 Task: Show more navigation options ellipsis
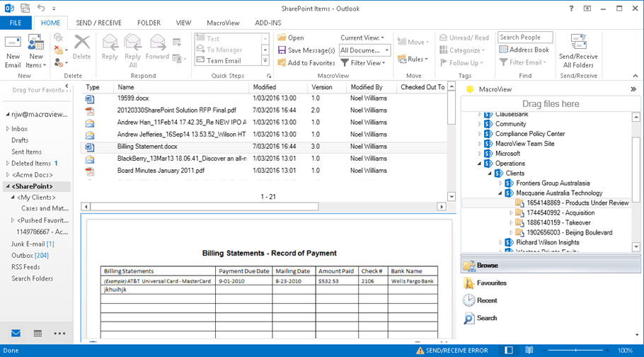click(x=59, y=333)
